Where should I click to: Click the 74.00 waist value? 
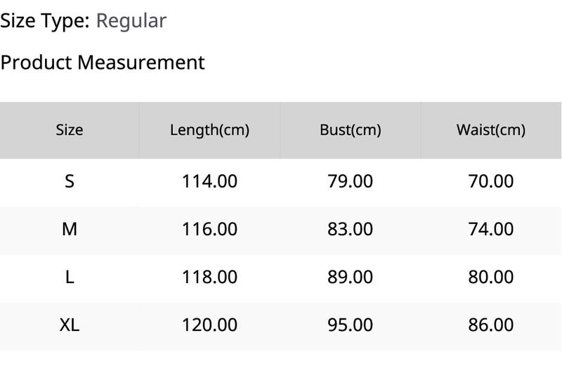tap(490, 229)
